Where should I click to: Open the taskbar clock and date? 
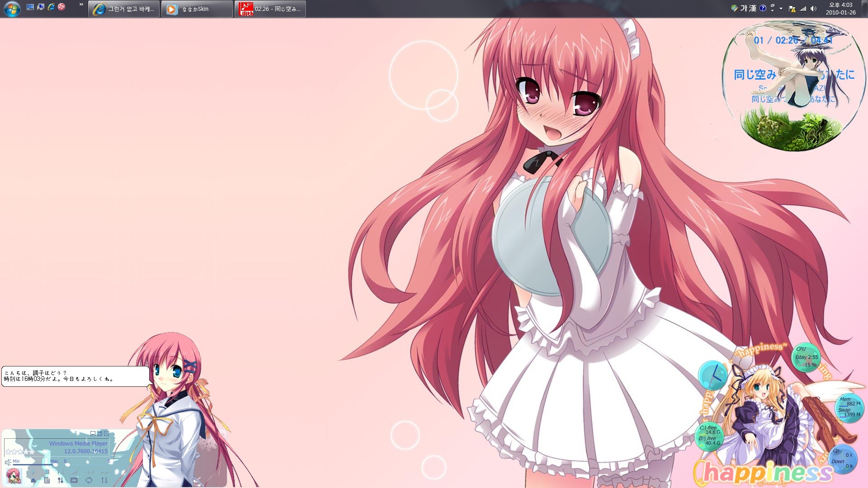(840, 9)
